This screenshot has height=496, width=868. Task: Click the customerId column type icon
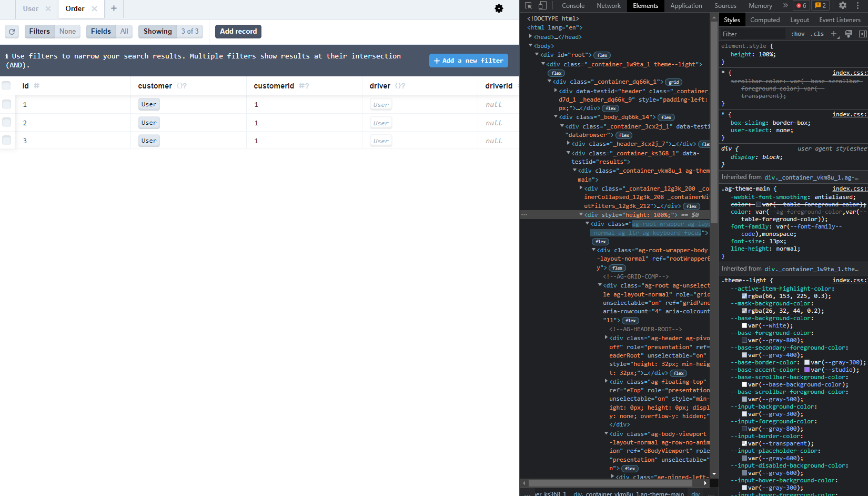tap(304, 86)
